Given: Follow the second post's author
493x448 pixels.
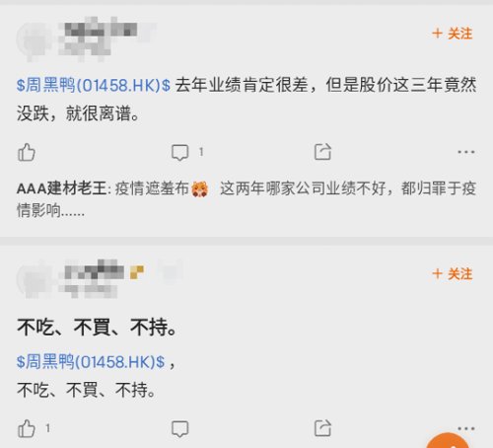Looking at the screenshot, I should [x=453, y=273].
